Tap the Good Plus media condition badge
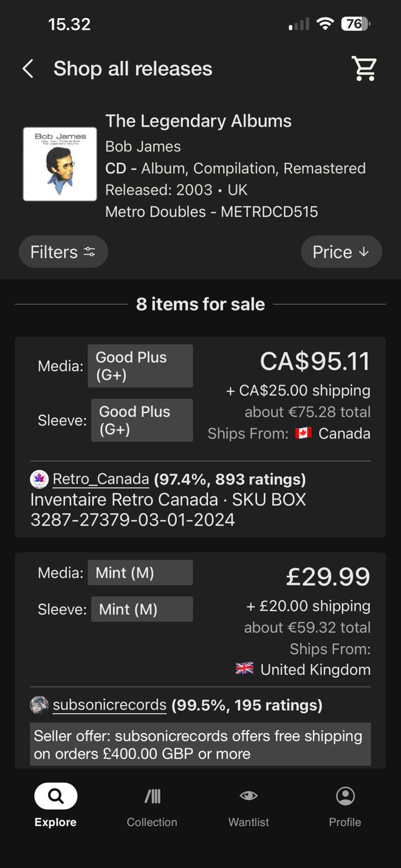 [x=140, y=366]
